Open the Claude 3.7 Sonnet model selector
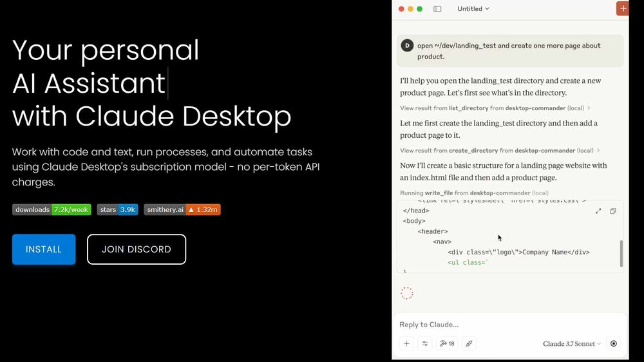The width and height of the screenshot is (644, 362). tap(572, 344)
